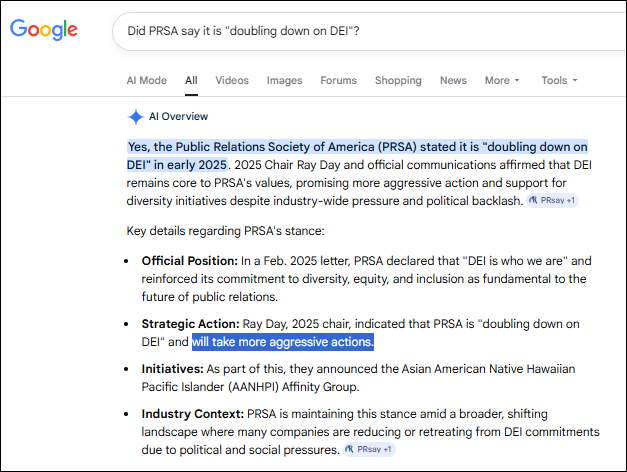This screenshot has height=472, width=627.
Task: Click the AI Overview sparkle icon
Action: pos(136,116)
